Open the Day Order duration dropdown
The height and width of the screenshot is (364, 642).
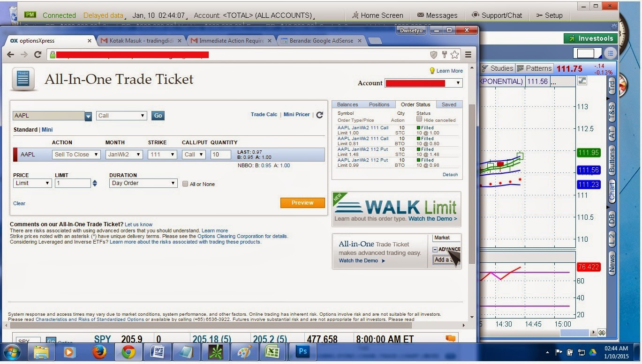click(x=143, y=183)
